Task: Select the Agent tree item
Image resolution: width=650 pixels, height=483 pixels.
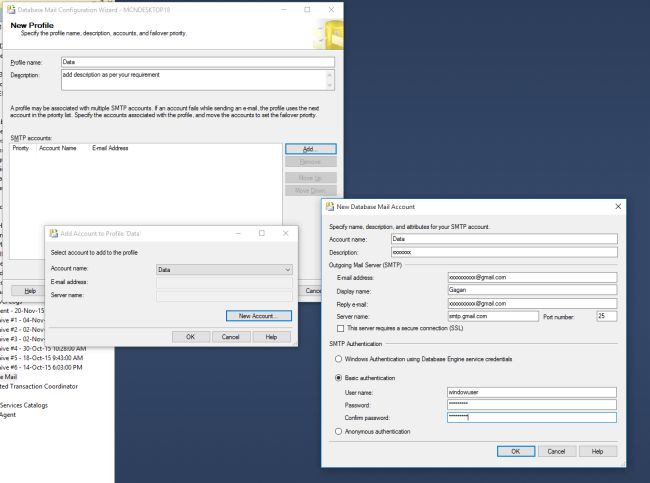Action: tap(8, 415)
